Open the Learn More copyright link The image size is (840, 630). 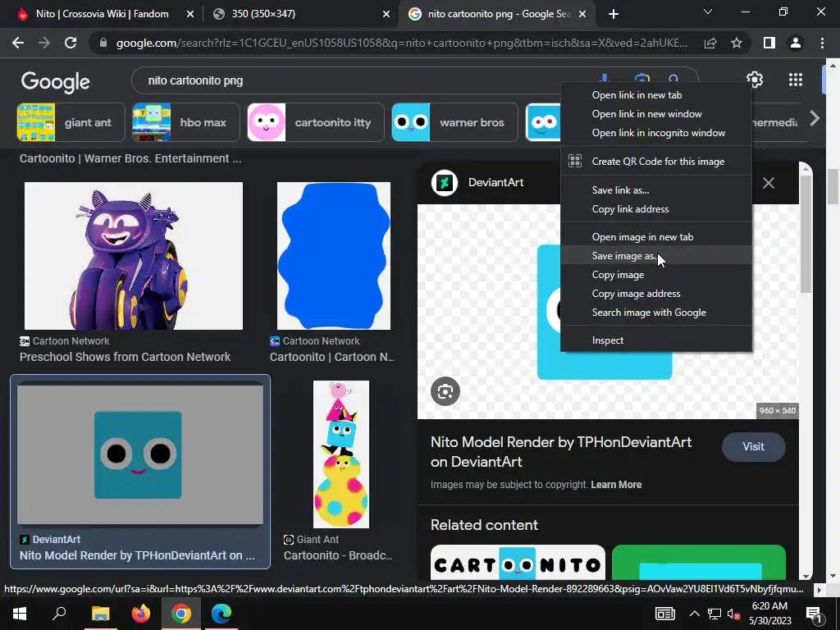coord(616,484)
